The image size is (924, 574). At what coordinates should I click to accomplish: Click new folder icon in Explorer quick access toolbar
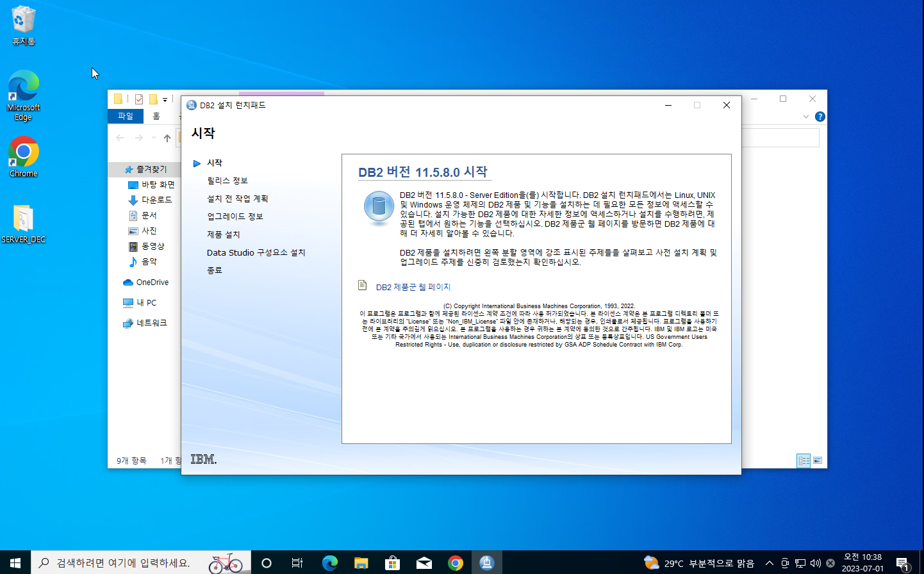point(154,99)
